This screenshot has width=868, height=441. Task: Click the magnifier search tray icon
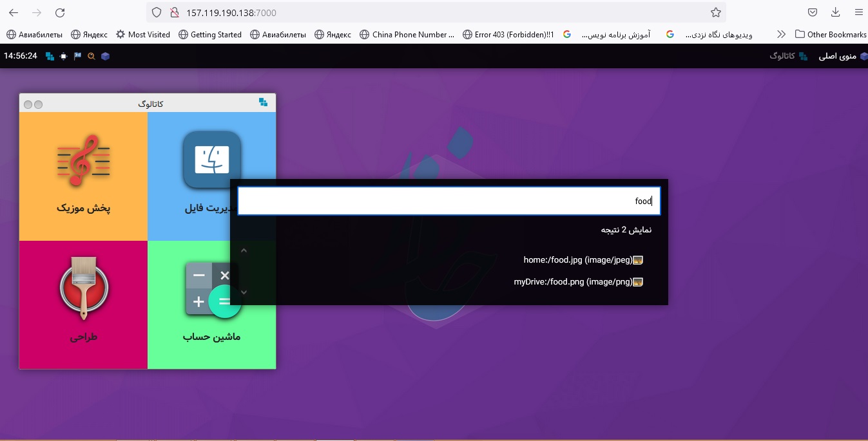(x=91, y=57)
